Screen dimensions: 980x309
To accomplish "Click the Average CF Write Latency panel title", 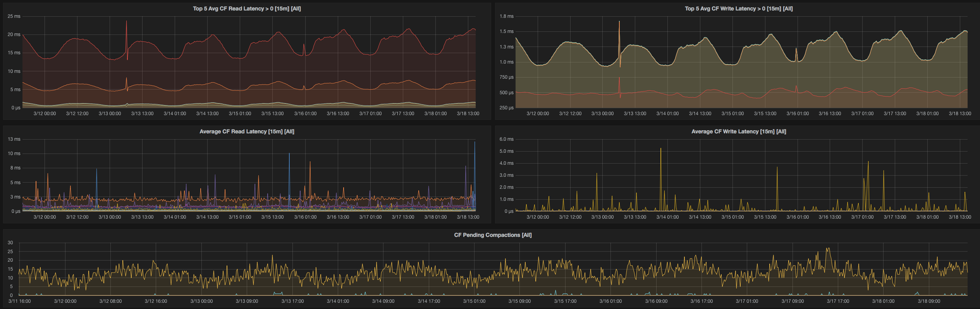I will pyautogui.click(x=738, y=131).
